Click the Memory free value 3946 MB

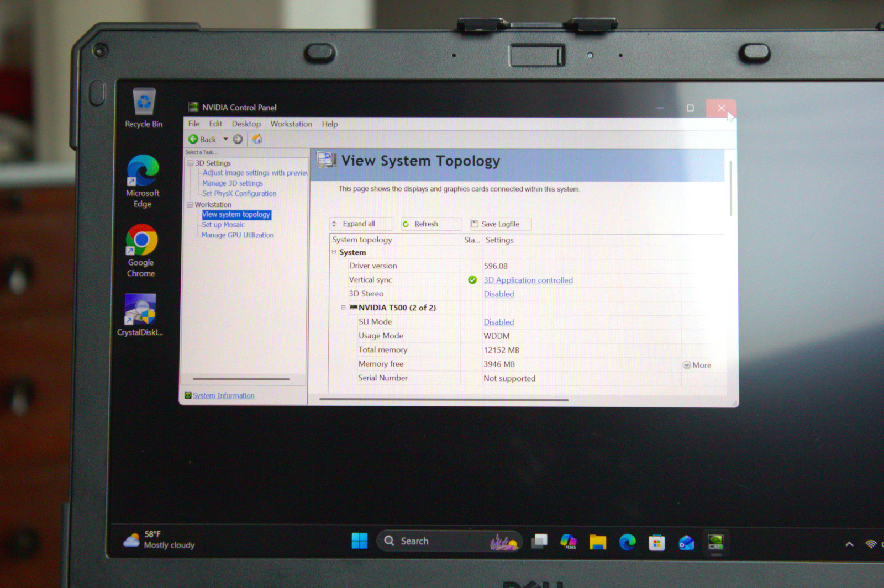pos(499,364)
